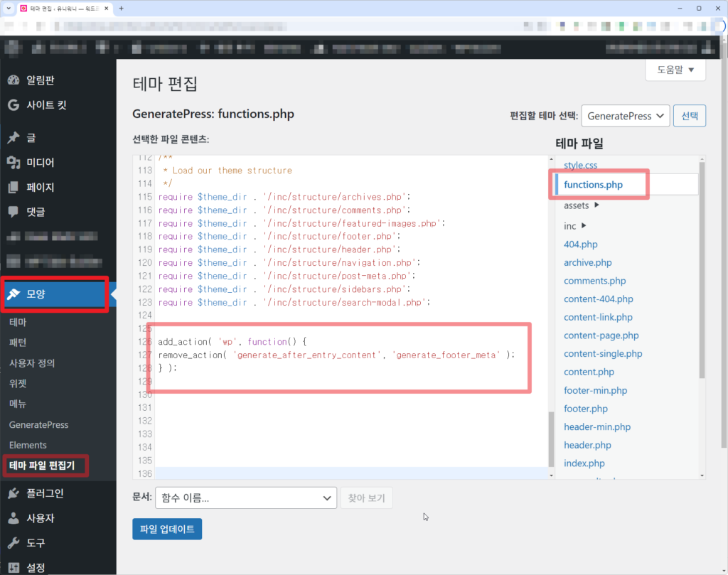
Task: Open style.css theme file
Action: coord(580,165)
